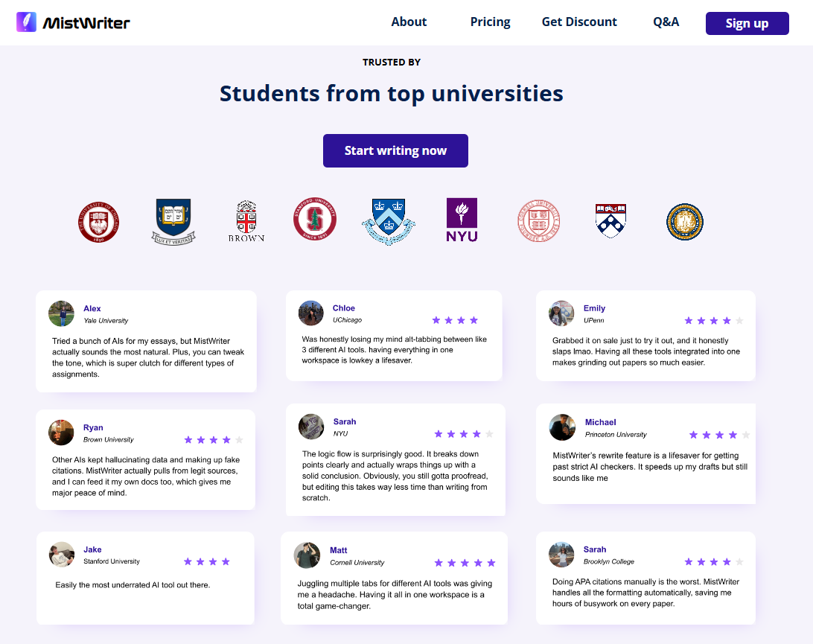Click the UPenn shield logo

point(610,220)
